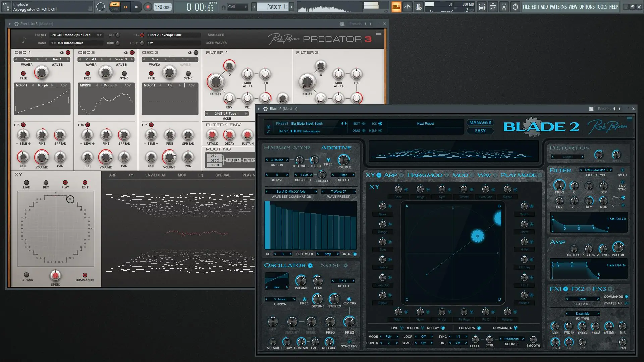Click the Oscillator section gear icon
Image resolution: width=644 pixels, height=362 pixels.
[x=310, y=265]
